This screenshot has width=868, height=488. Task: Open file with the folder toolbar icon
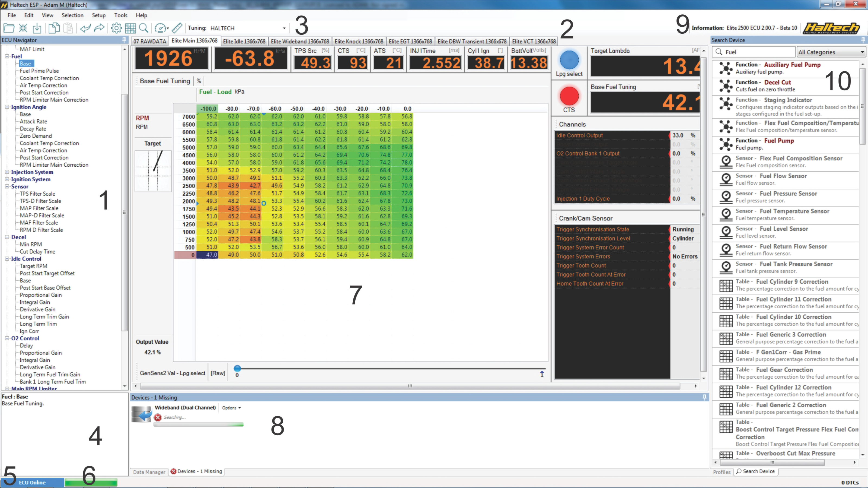(x=9, y=28)
